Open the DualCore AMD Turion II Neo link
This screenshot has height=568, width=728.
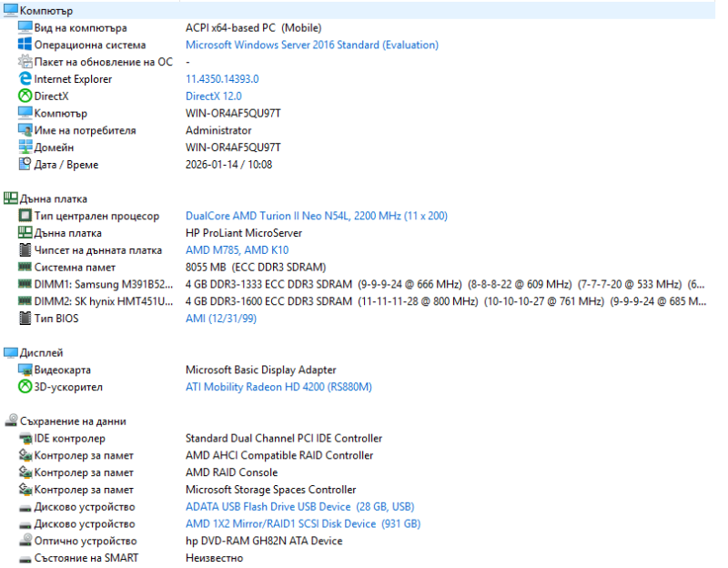point(316,217)
